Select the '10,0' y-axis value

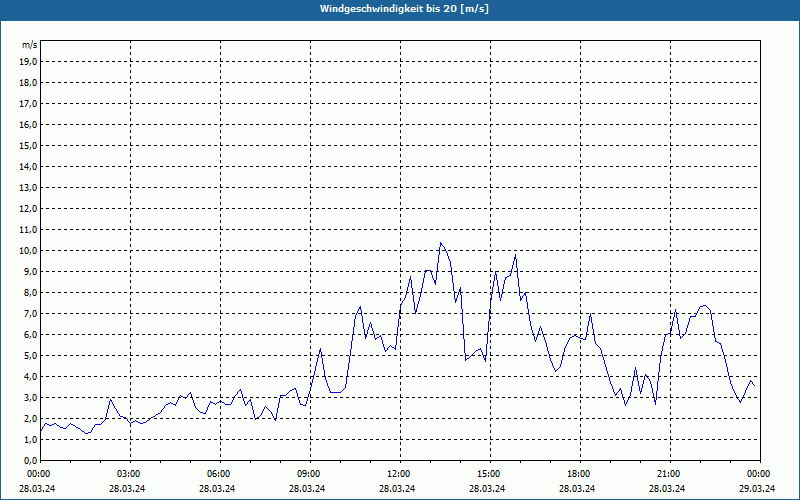coord(29,251)
